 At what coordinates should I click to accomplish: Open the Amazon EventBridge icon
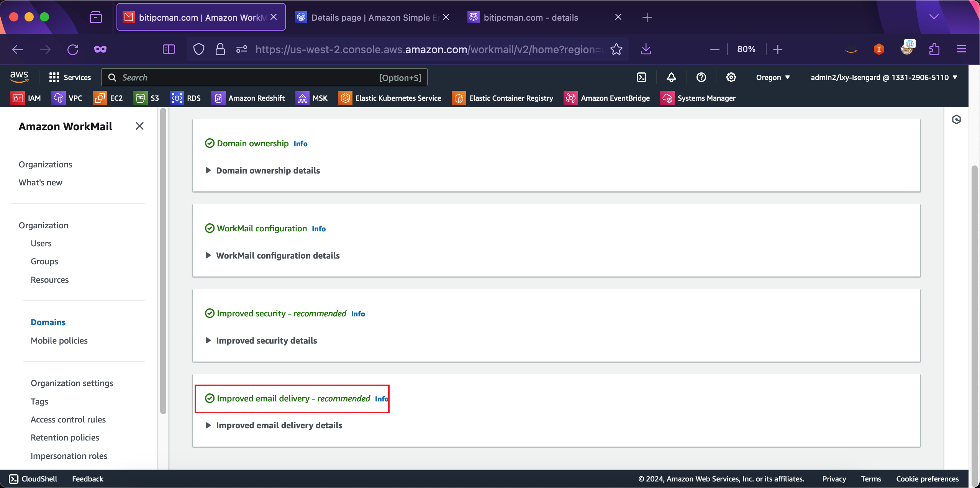[x=570, y=98]
